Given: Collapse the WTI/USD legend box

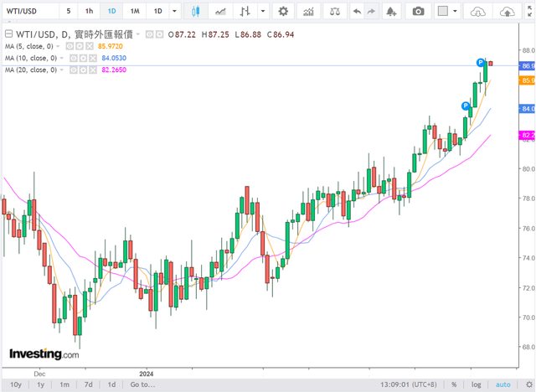Looking at the screenshot, I should pos(8,35).
